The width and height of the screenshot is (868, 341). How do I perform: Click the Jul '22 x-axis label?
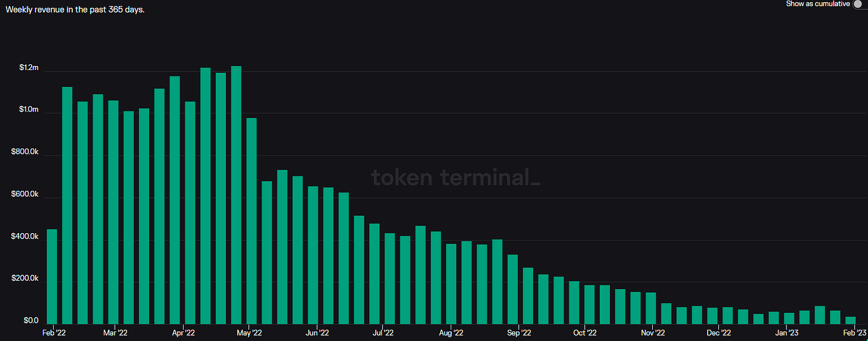[384, 333]
